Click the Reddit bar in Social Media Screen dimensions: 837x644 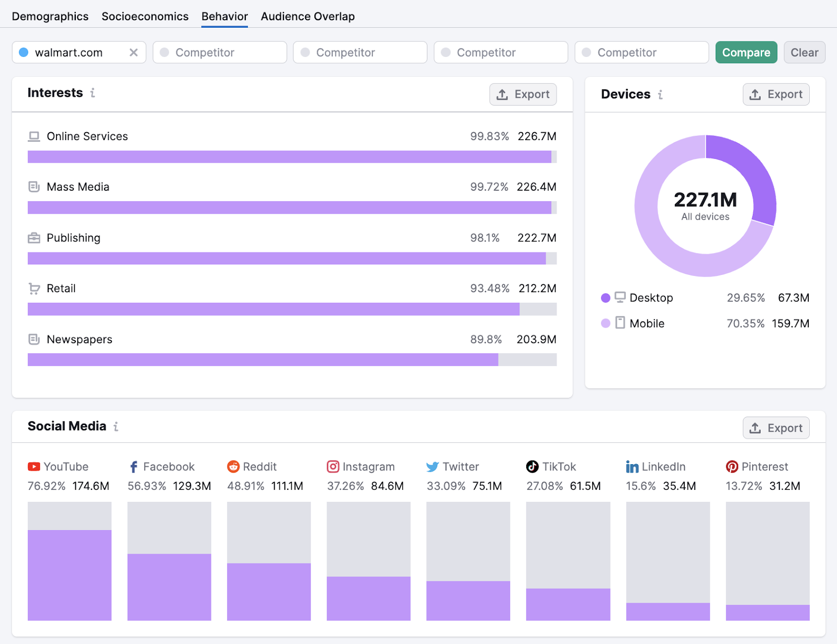point(269,561)
